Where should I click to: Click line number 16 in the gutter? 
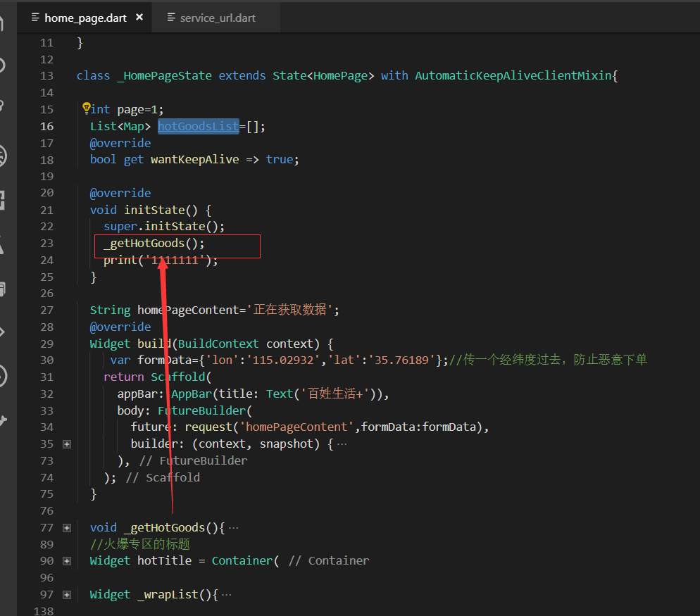(x=47, y=126)
